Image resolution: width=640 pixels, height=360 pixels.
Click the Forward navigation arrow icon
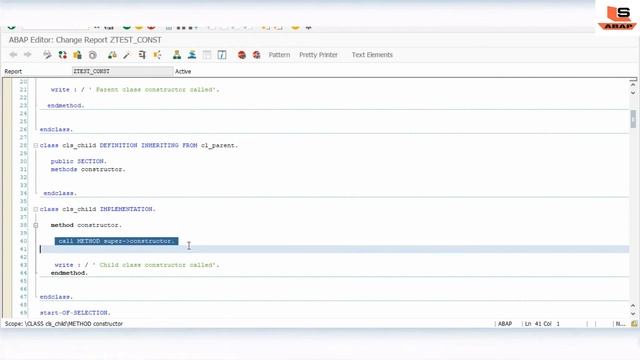point(27,55)
